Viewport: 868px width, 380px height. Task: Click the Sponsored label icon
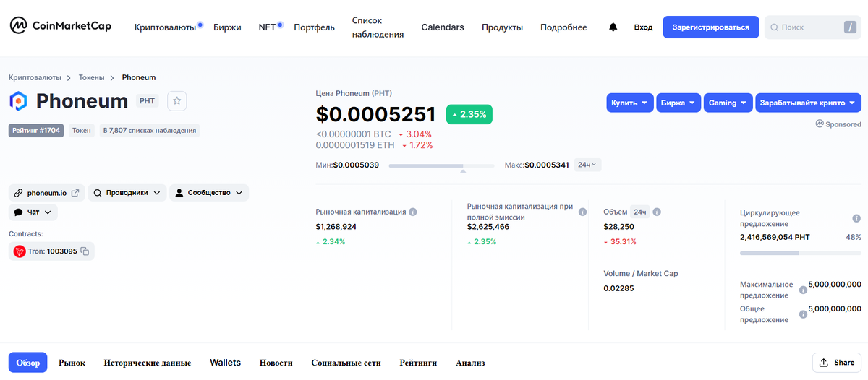point(819,124)
